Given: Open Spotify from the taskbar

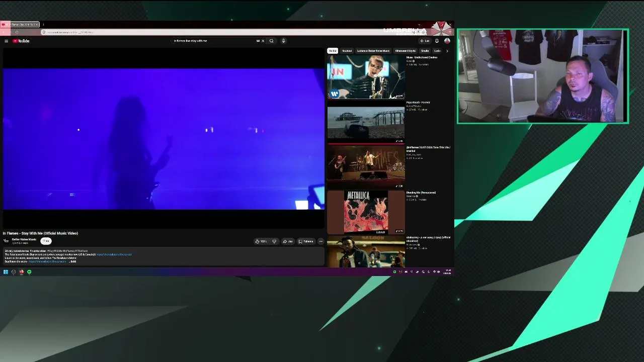Looking at the screenshot, I should point(29,272).
